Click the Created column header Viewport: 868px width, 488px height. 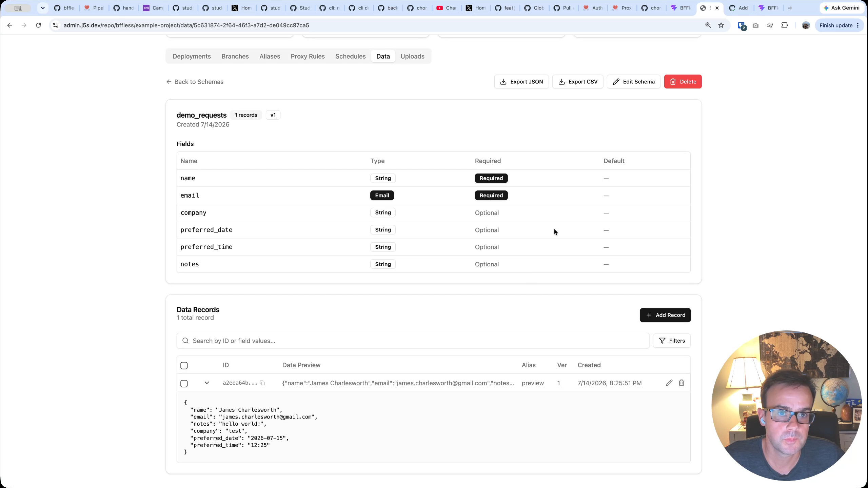[x=589, y=365]
